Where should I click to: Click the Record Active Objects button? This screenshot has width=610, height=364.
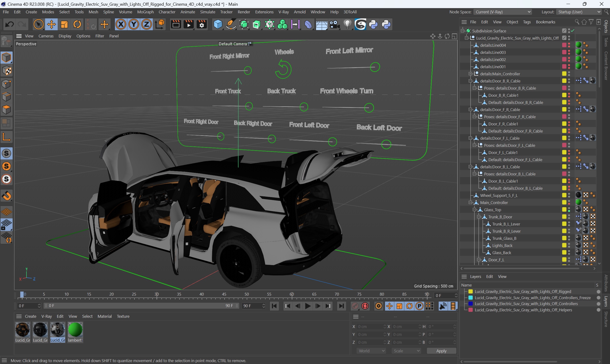pos(355,306)
